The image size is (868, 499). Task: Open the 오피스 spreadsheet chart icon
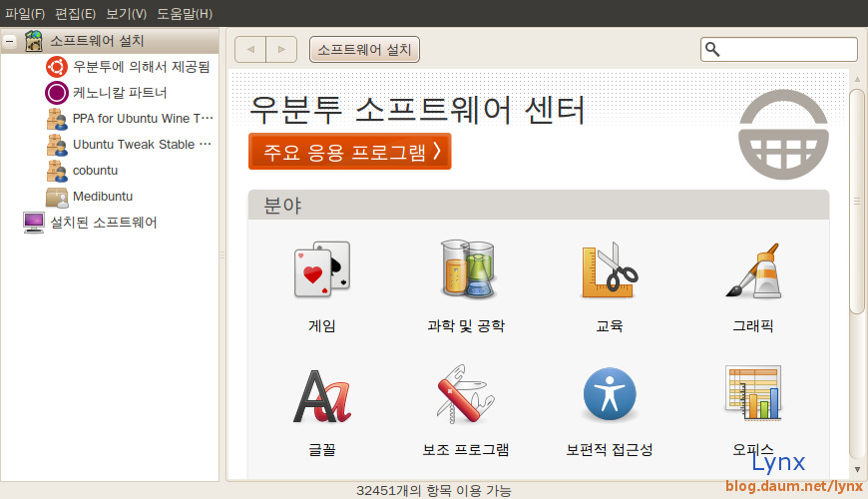coord(753,392)
